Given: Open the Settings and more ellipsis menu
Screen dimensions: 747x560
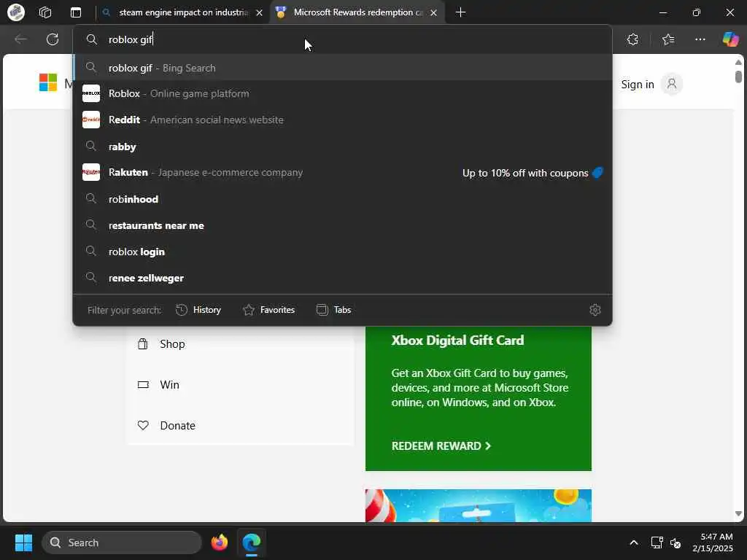Looking at the screenshot, I should click(700, 39).
